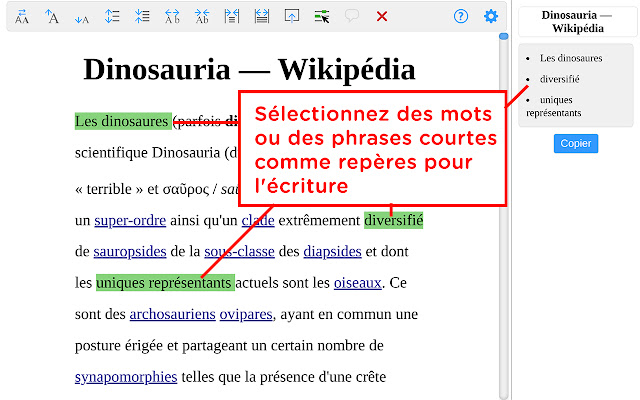
Task: Click the red X icon
Action: click(382, 17)
